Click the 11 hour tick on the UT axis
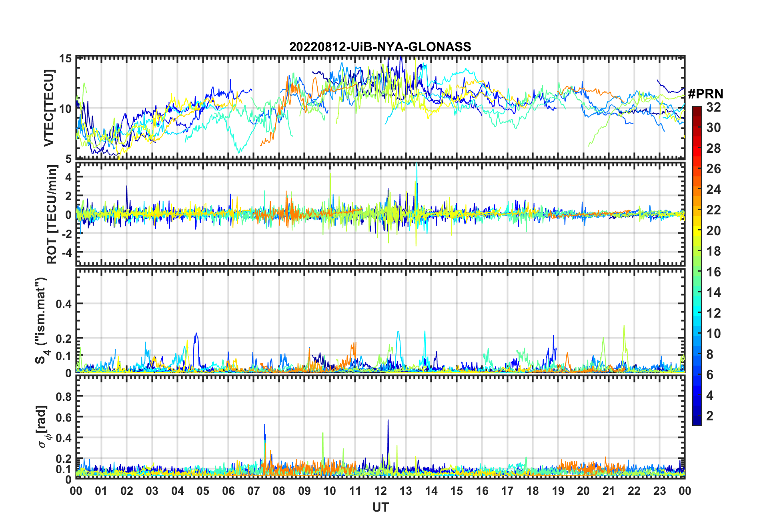The width and height of the screenshot is (761, 532). coord(355,491)
